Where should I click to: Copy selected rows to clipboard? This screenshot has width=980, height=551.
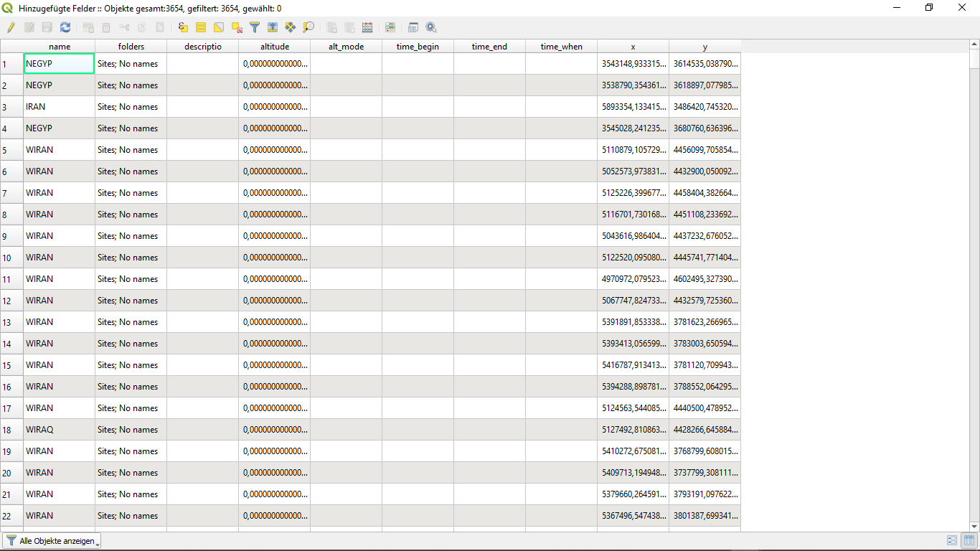[142, 27]
